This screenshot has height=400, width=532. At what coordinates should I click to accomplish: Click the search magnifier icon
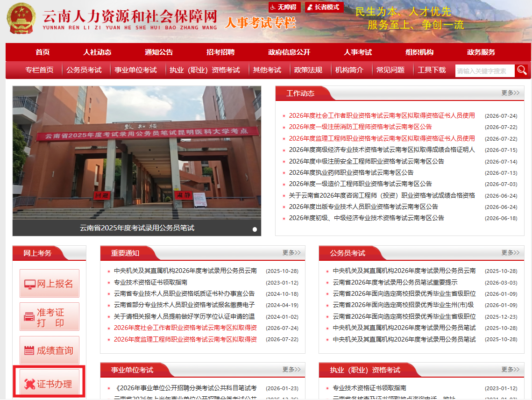[521, 71]
